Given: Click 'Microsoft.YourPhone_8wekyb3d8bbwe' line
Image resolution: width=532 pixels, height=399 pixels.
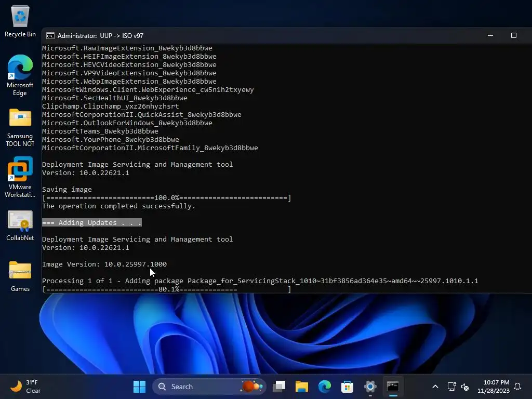Looking at the screenshot, I should [111, 139].
